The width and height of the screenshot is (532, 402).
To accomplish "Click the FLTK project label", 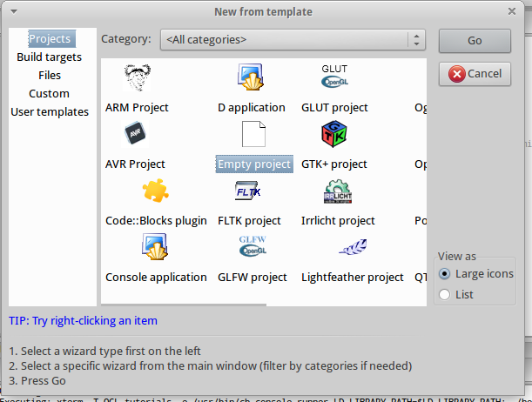I will 249,221.
